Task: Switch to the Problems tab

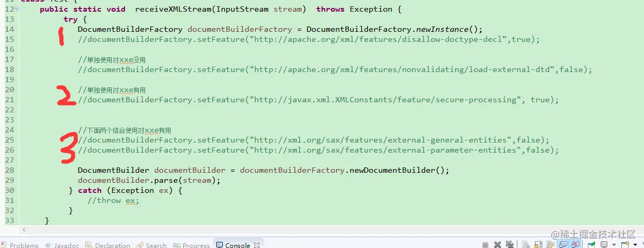Action: coord(20,245)
